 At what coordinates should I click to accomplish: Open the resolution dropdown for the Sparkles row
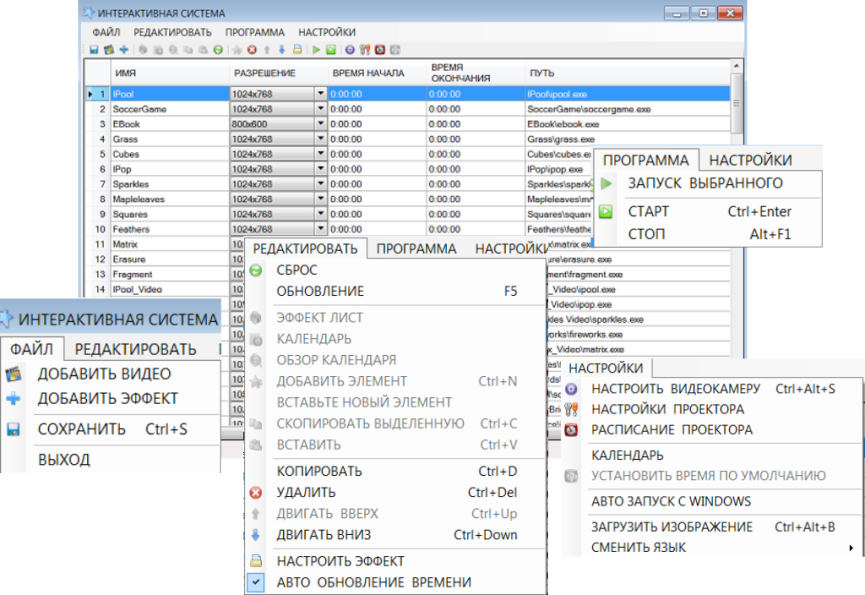321,185
